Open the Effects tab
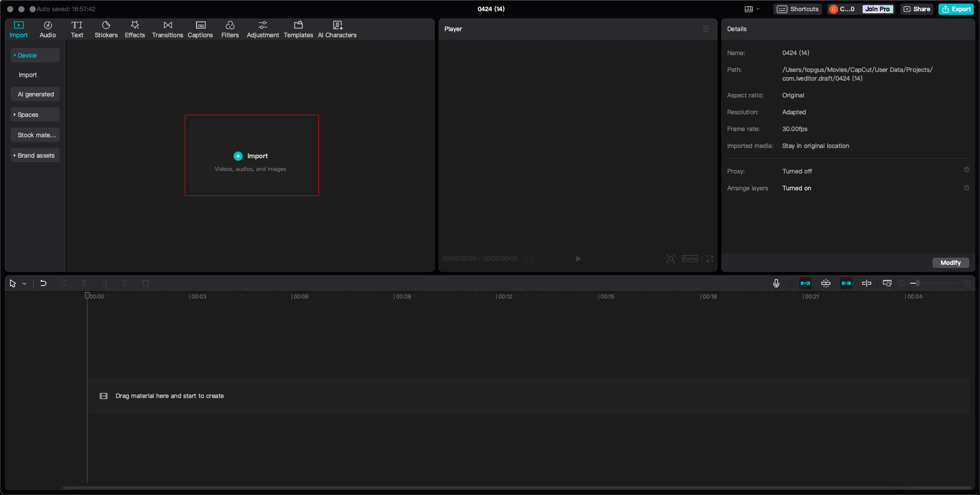The width and height of the screenshot is (980, 495). point(135,30)
